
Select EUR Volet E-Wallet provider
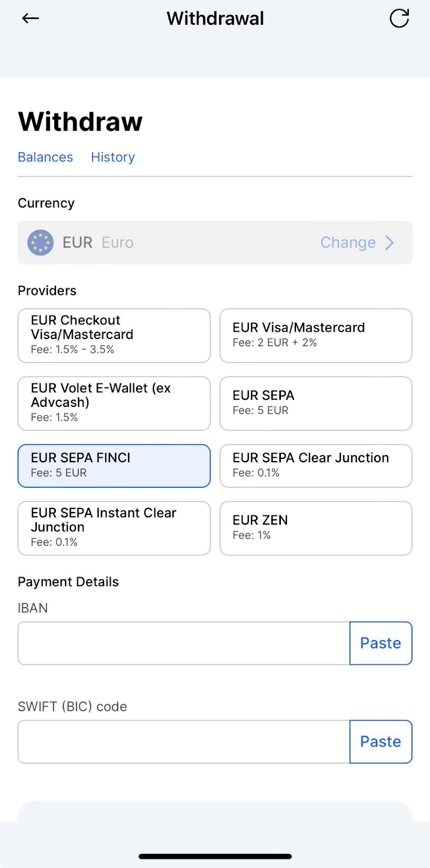coord(114,403)
